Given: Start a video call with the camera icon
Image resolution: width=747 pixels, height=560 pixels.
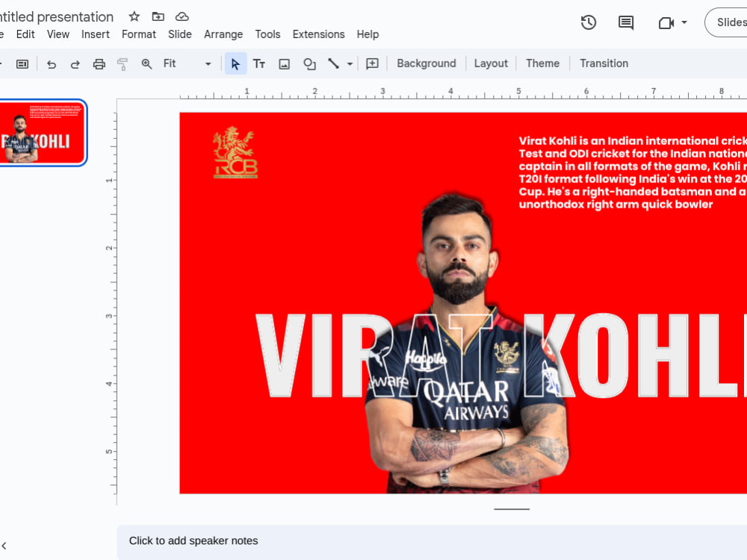Looking at the screenshot, I should click(x=666, y=22).
